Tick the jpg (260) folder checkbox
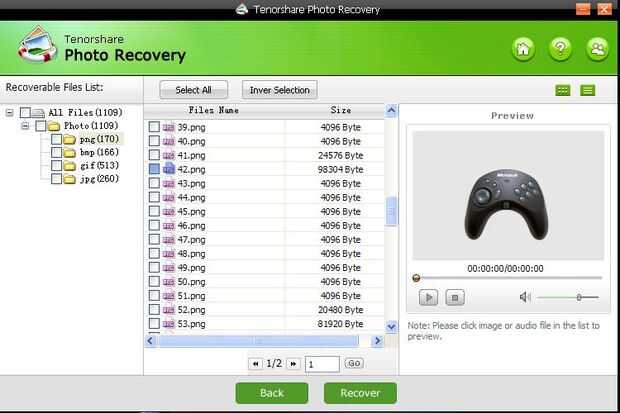The width and height of the screenshot is (620, 413). [x=57, y=179]
